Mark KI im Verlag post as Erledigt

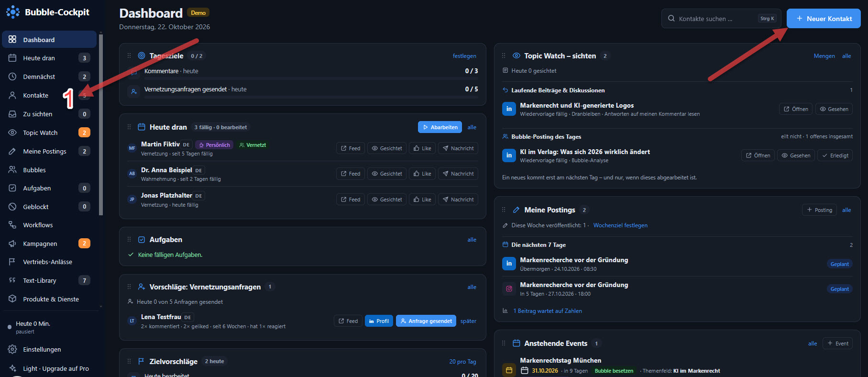(x=835, y=155)
